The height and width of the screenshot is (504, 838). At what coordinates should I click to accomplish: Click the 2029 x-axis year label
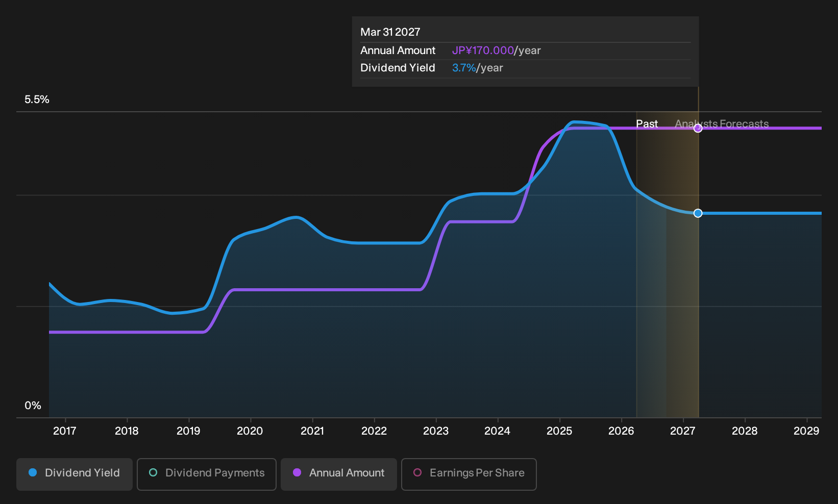tap(806, 431)
